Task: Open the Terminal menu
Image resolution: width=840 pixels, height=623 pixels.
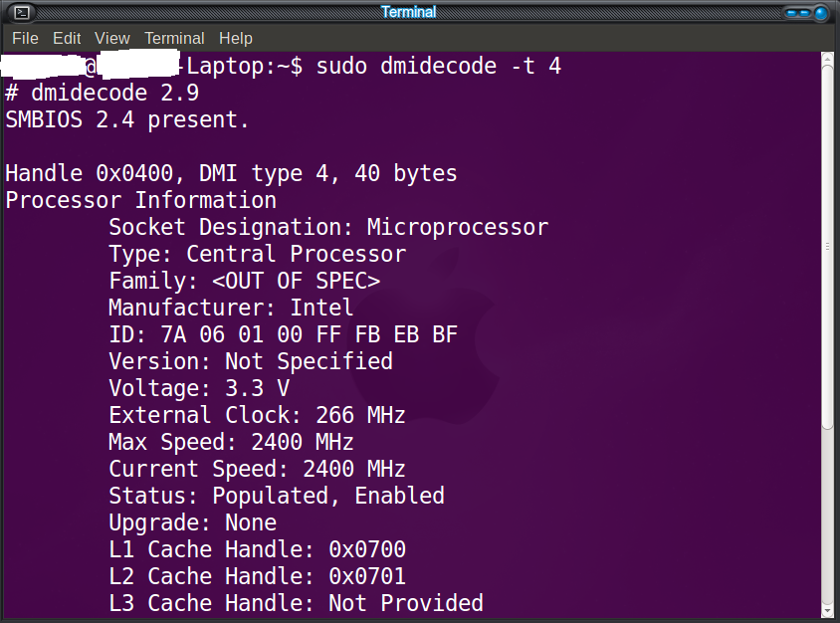Action: tap(174, 38)
